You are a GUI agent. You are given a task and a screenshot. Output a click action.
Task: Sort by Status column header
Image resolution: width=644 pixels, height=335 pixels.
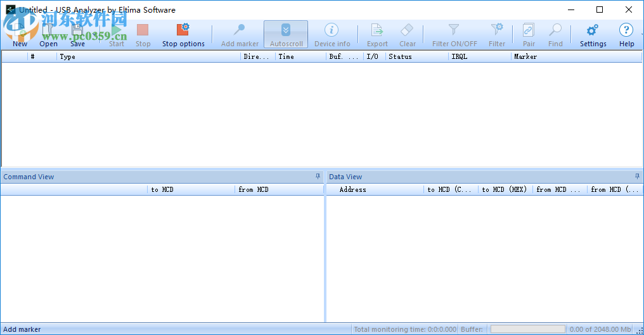pos(417,56)
